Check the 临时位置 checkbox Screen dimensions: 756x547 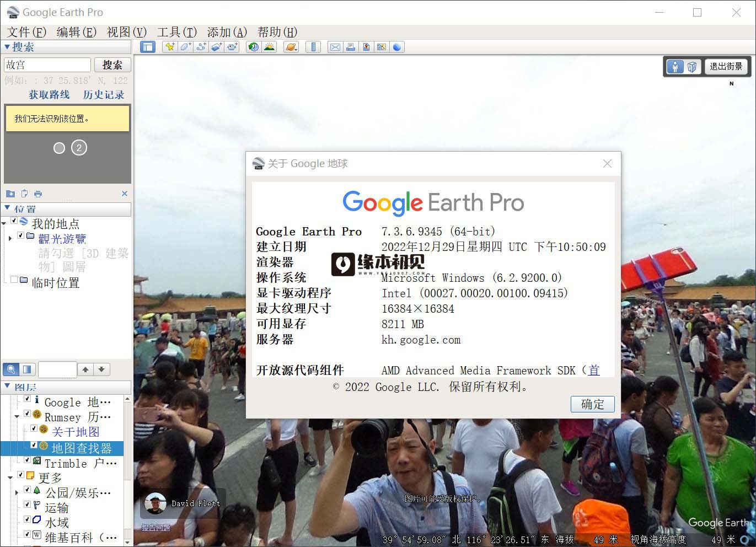[x=14, y=280]
